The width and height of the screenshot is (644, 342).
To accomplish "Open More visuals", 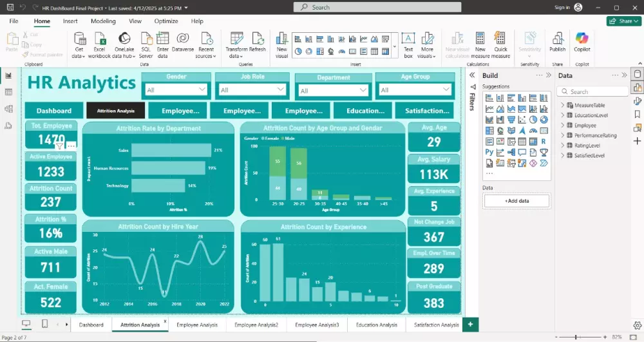I will [427, 45].
